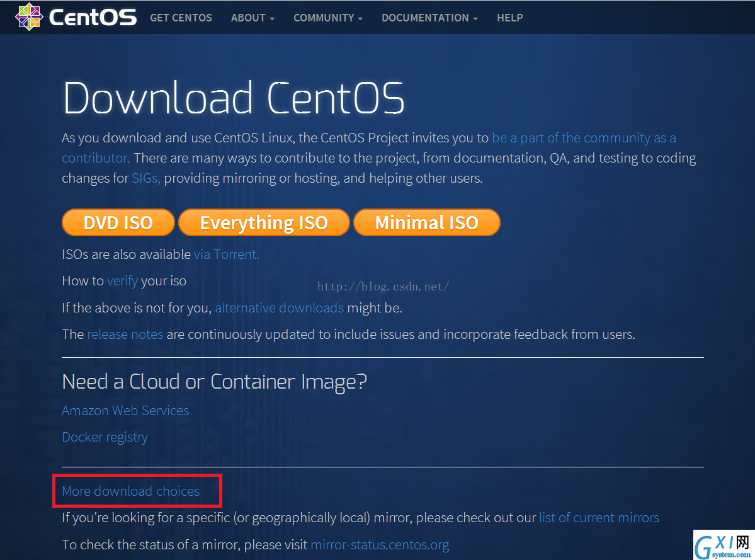Click 'Need a Cloud or Container Image?' heading
Viewport: 755px width, 560px height.
pyautogui.click(x=215, y=382)
